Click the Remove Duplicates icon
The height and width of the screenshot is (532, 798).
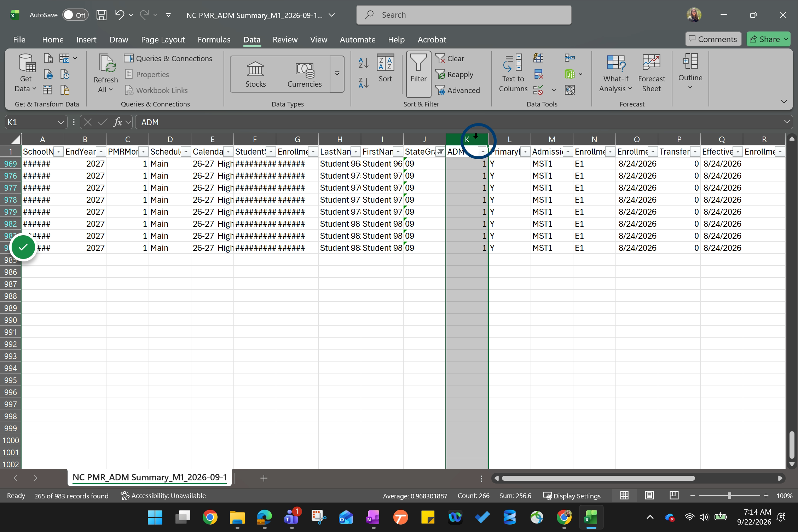click(x=538, y=74)
